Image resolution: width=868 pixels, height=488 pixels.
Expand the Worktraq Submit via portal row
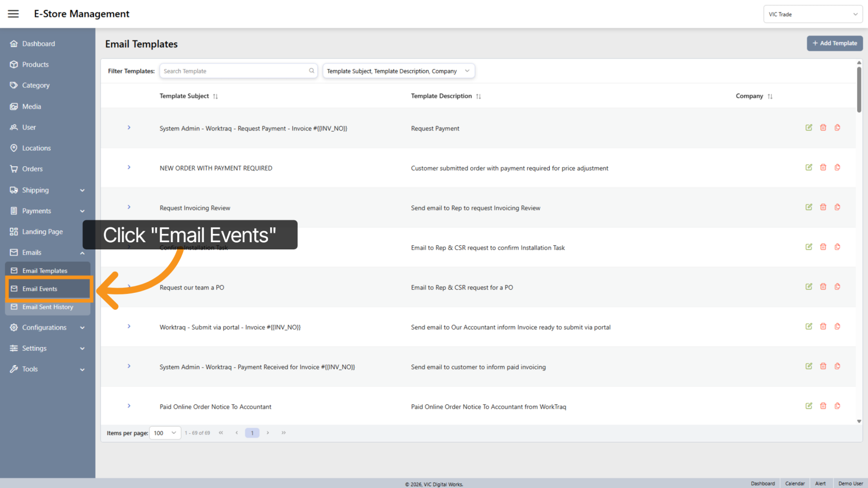point(129,326)
